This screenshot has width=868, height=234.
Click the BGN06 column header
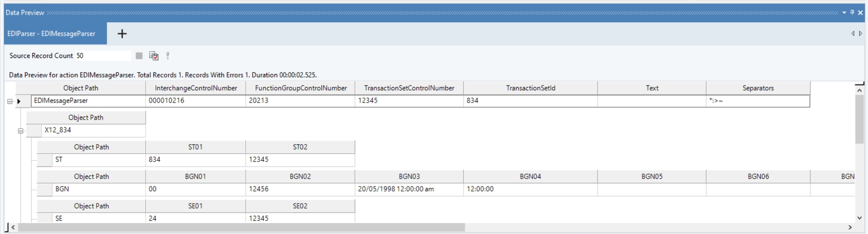pos(758,176)
